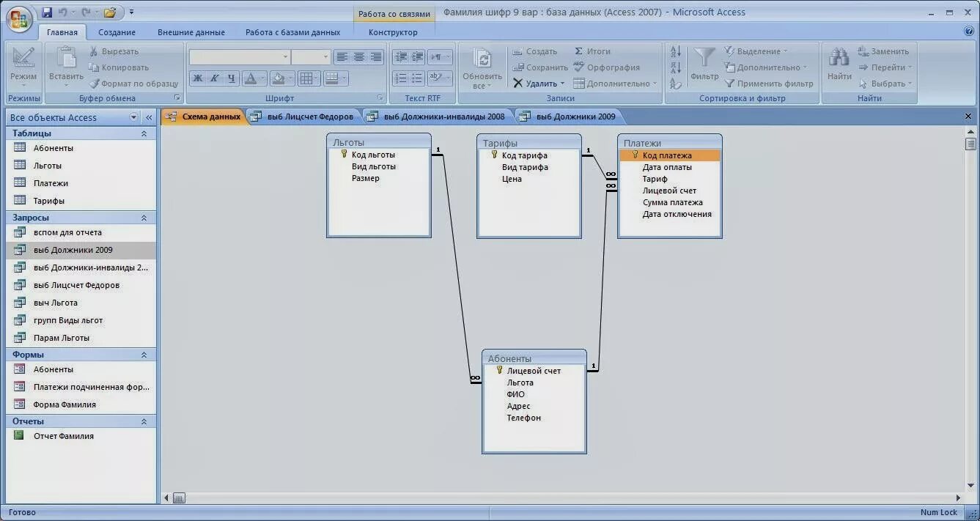Select Схема данных document tab

[203, 117]
